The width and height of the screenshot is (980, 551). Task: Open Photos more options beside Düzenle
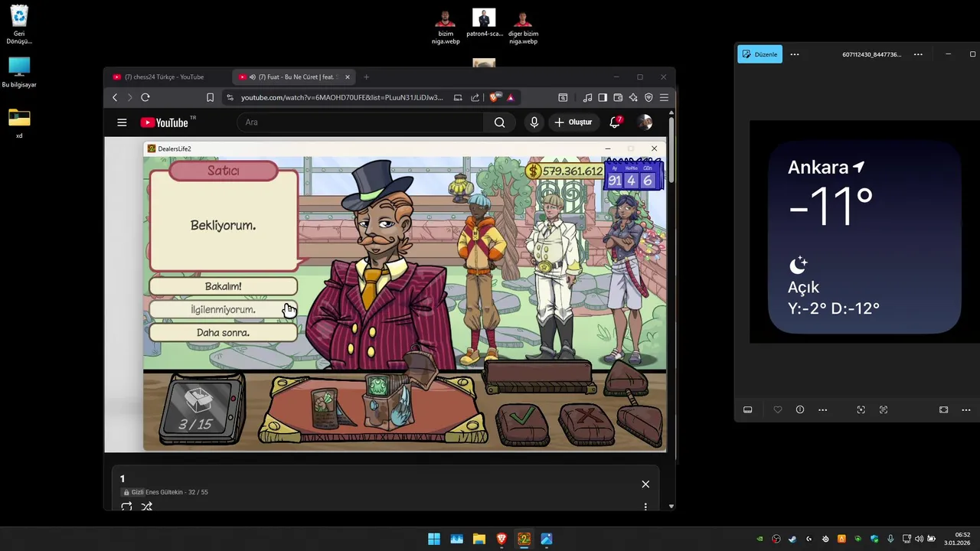795,54
